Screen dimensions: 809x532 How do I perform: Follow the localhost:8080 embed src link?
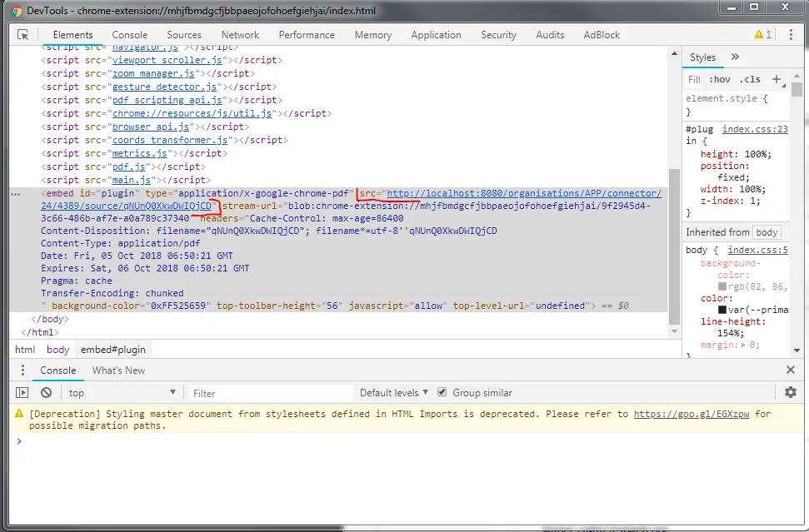click(524, 193)
